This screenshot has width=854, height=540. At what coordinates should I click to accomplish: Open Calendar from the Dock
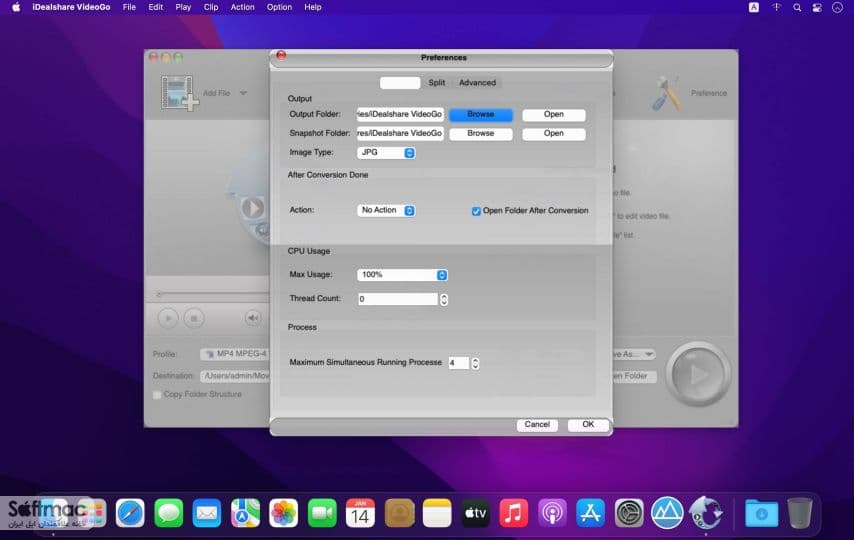361,513
